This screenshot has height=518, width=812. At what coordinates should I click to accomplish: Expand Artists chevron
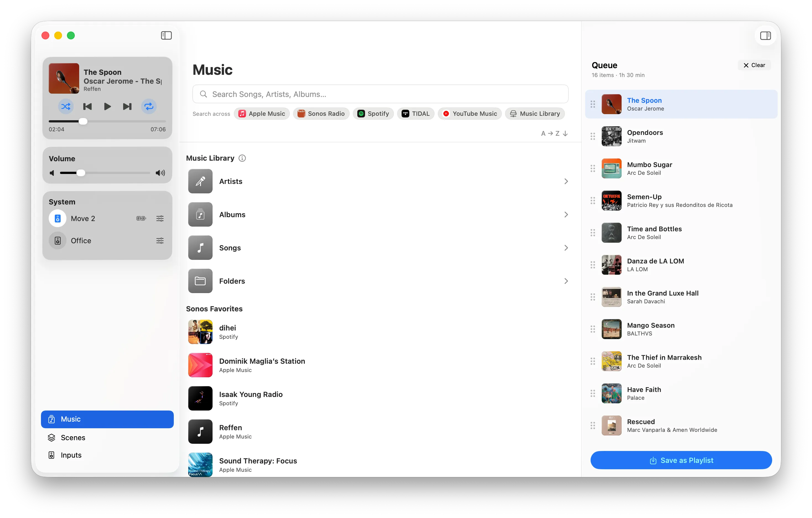566,181
